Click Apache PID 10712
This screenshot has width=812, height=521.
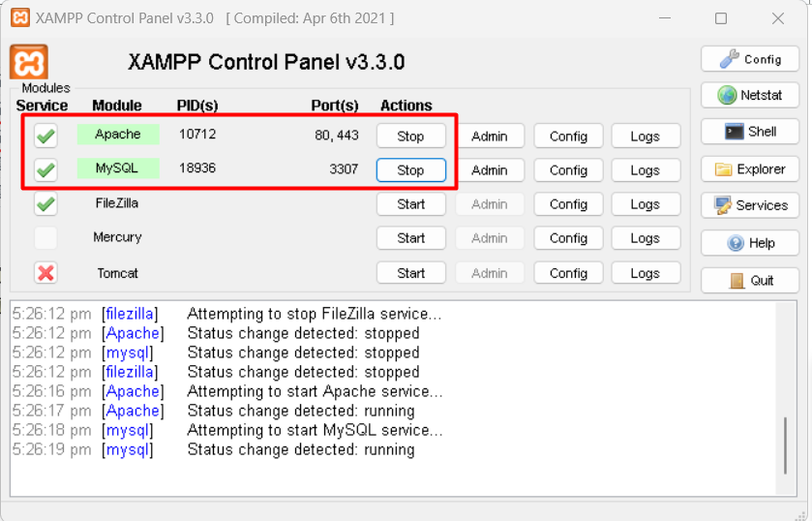197,135
